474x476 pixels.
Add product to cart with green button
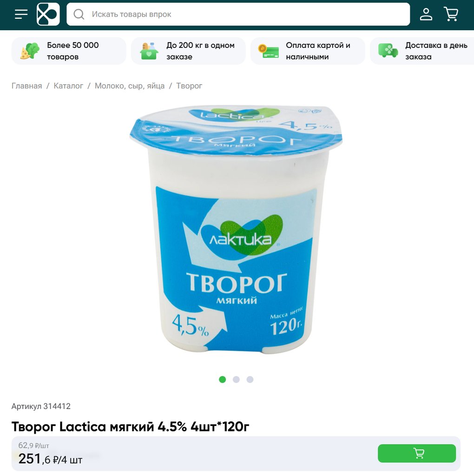click(417, 453)
